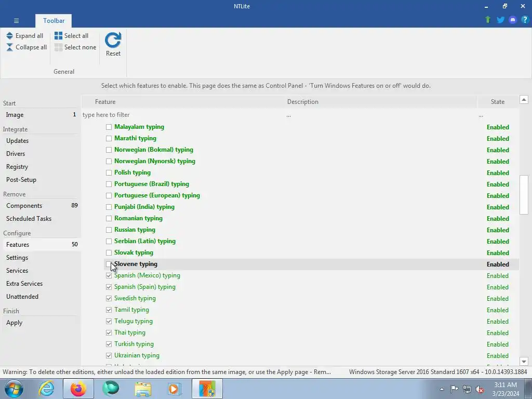Open the Registry page

point(41,167)
